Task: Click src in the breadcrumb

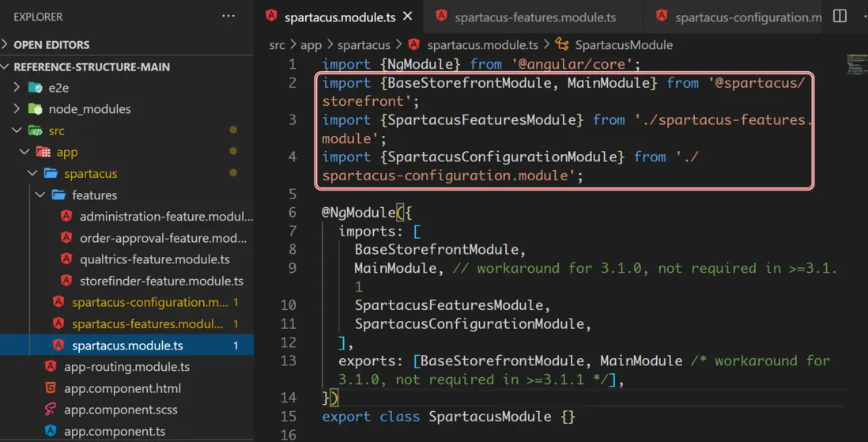Action: [x=277, y=45]
